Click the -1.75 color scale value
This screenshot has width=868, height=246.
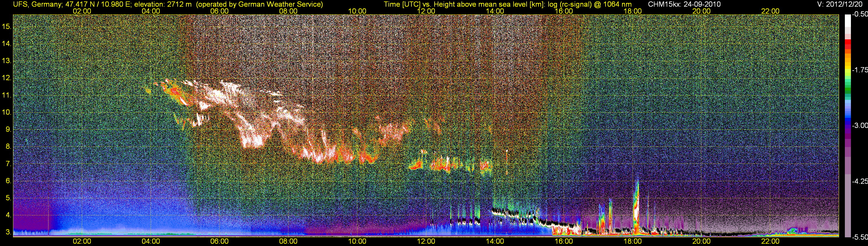[860, 70]
